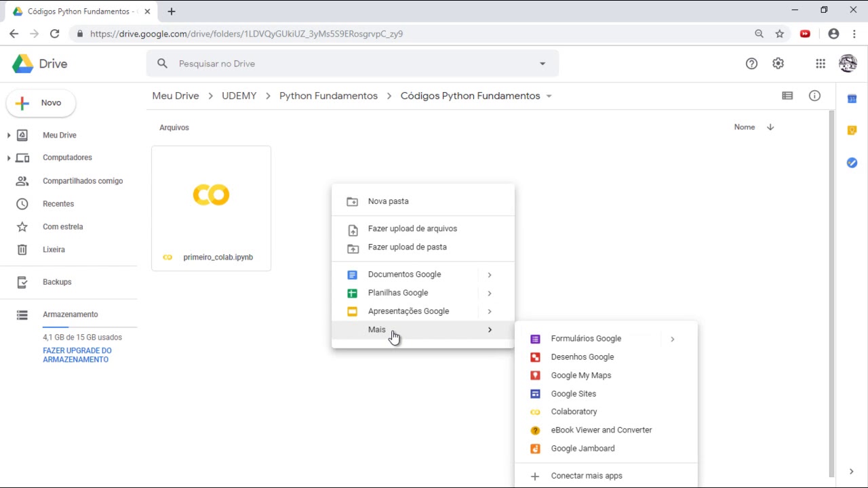The width and height of the screenshot is (868, 488).
Task: Open the Google apps grid
Action: [821, 64]
